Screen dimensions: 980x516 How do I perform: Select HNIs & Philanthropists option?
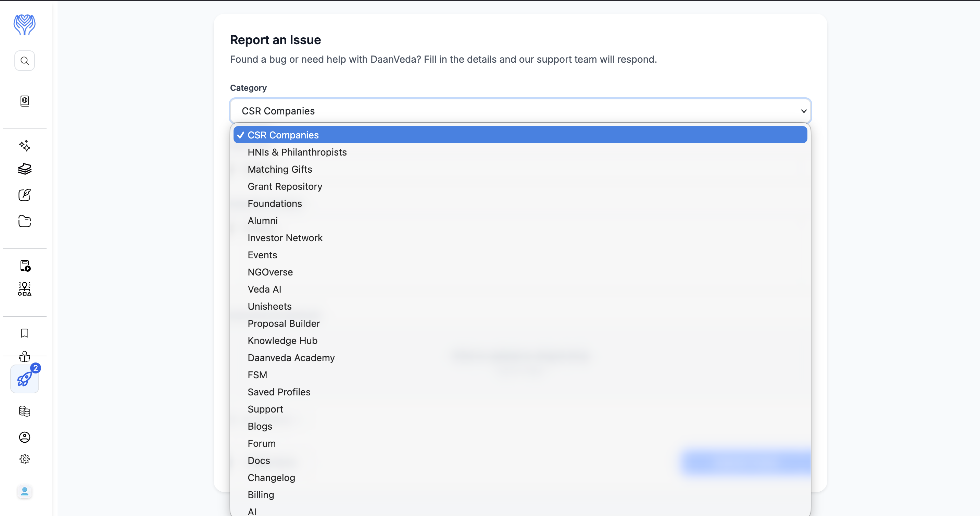point(520,152)
